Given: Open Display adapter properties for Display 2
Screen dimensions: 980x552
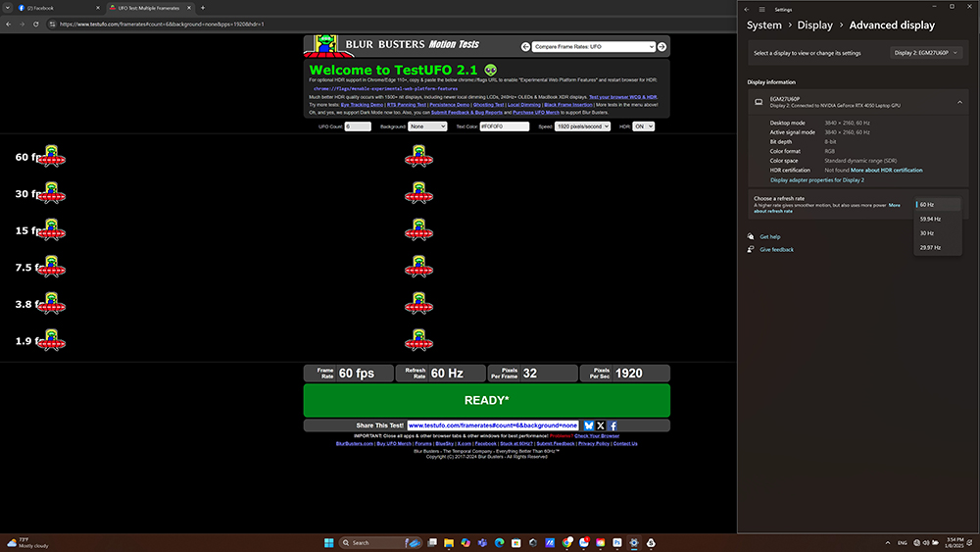Looking at the screenshot, I should 817,180.
